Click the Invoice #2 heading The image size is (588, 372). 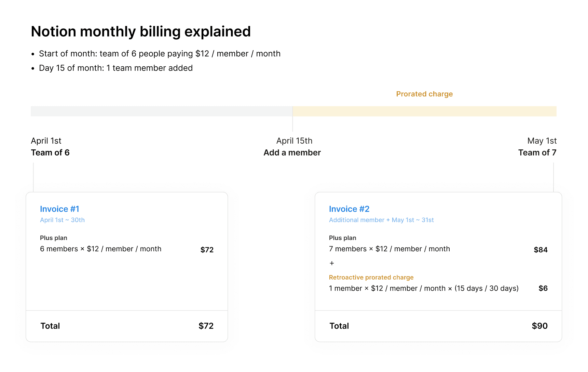tap(349, 209)
